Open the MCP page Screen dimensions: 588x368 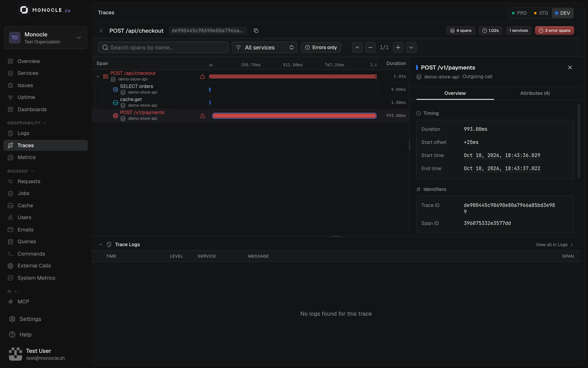coord(46,302)
